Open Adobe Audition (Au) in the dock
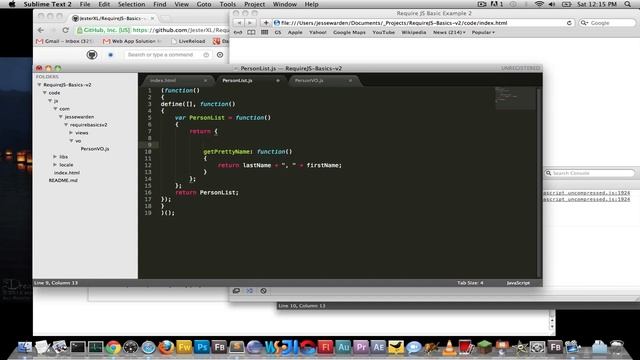 343,347
